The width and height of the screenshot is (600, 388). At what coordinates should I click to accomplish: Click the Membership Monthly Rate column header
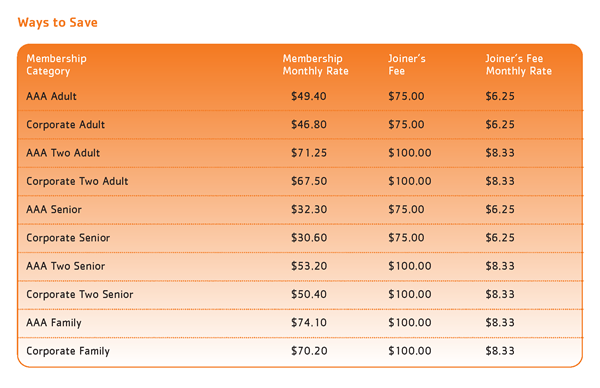(x=316, y=65)
